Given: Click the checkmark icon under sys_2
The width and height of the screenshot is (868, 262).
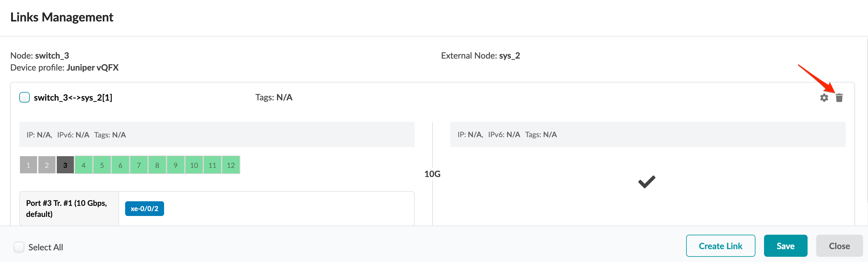Looking at the screenshot, I should coord(647,182).
